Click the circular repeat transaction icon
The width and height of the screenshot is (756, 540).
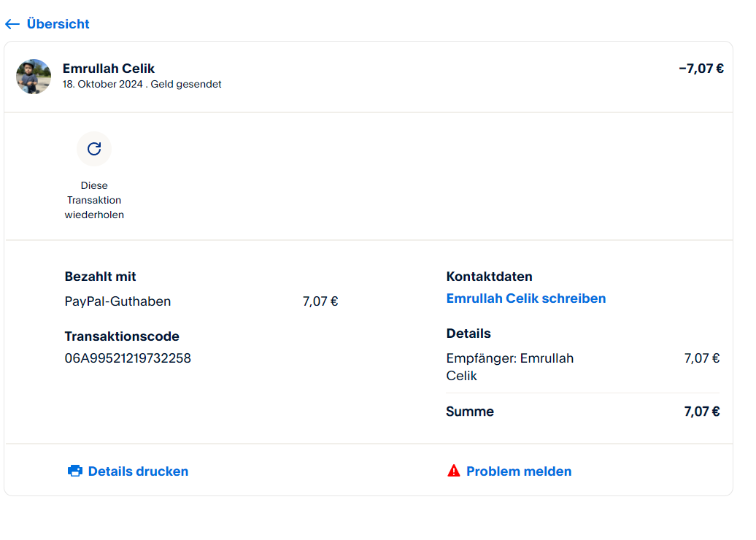(x=94, y=149)
